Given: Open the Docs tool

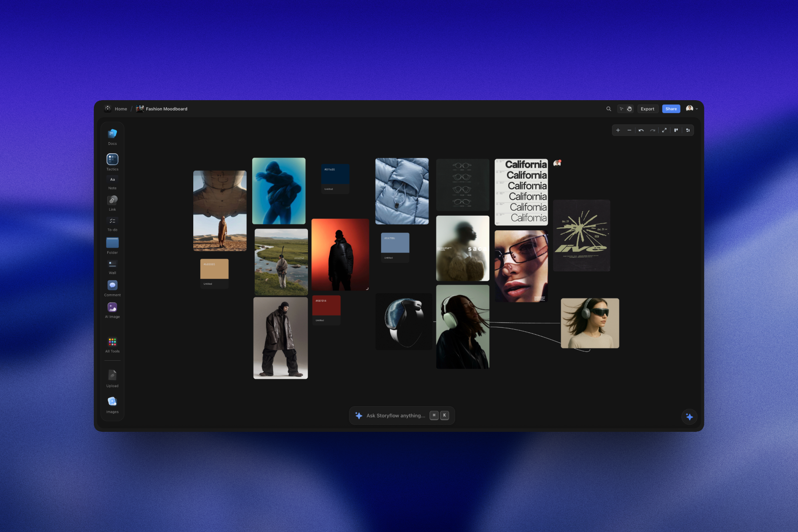Looking at the screenshot, I should click(x=112, y=134).
